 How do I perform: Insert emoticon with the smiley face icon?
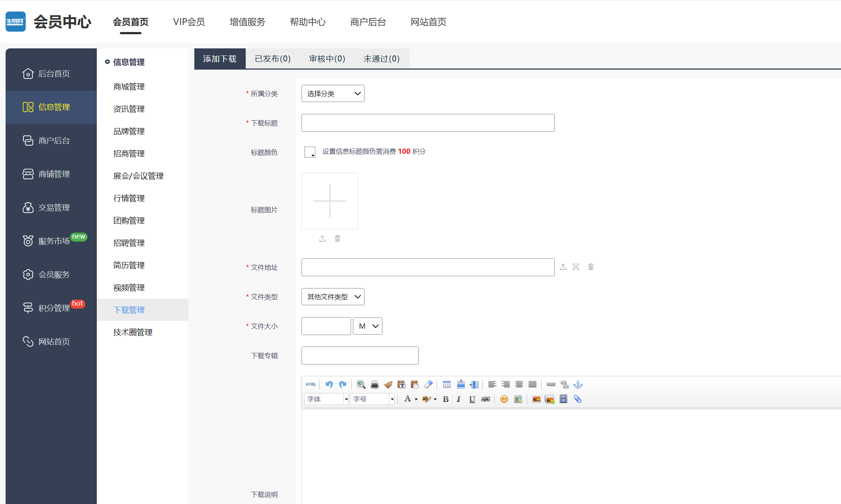tap(504, 399)
